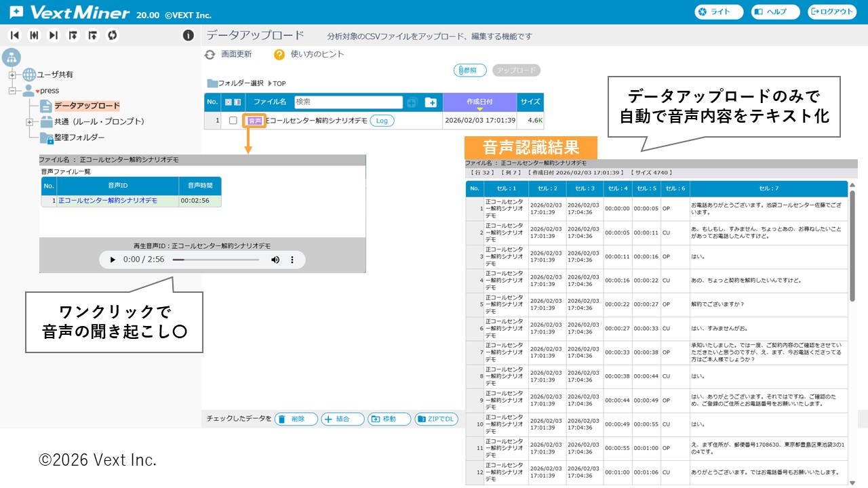Click the audio player seek bar
Viewport: 868px width, 488px height.
tap(216, 260)
